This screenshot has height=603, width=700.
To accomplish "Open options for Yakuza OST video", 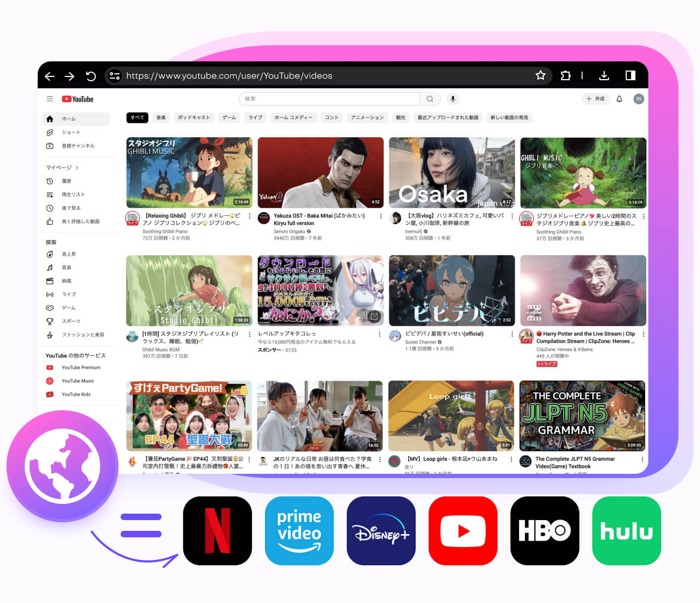I will pos(381,216).
